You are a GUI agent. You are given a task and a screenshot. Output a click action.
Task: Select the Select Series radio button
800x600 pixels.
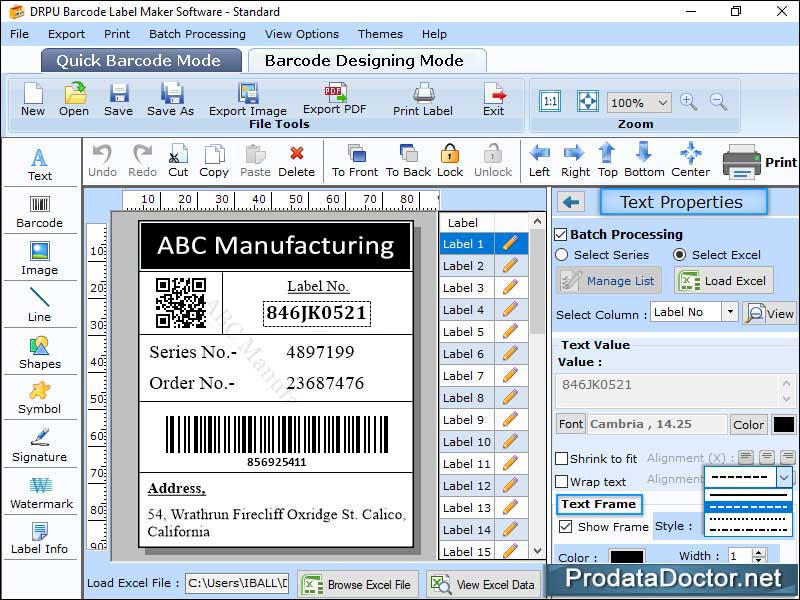562,255
